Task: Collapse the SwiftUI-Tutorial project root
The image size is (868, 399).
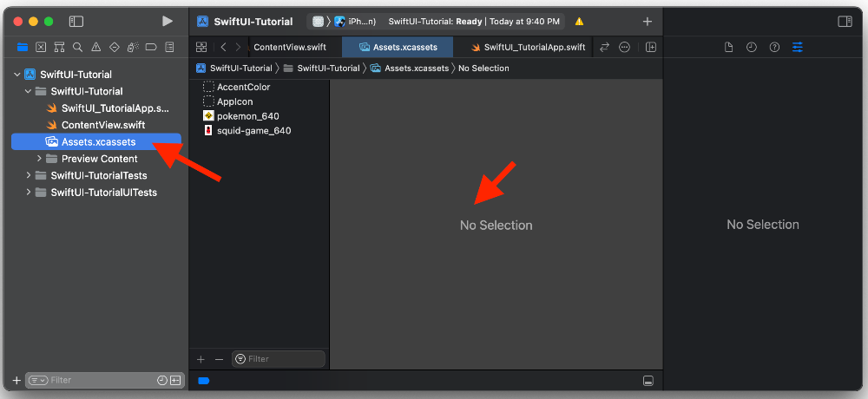Action: (17, 75)
